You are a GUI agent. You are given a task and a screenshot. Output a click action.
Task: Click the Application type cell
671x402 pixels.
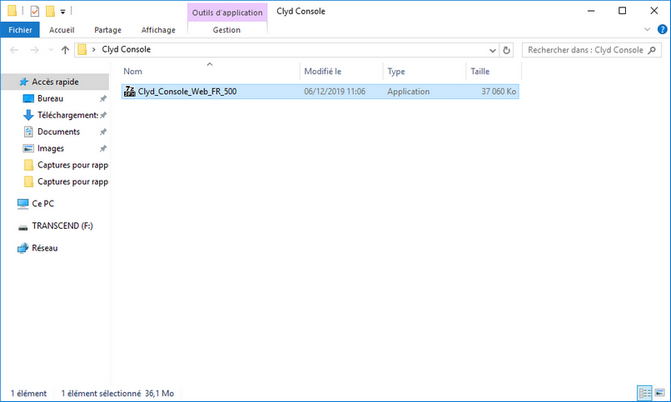point(408,92)
